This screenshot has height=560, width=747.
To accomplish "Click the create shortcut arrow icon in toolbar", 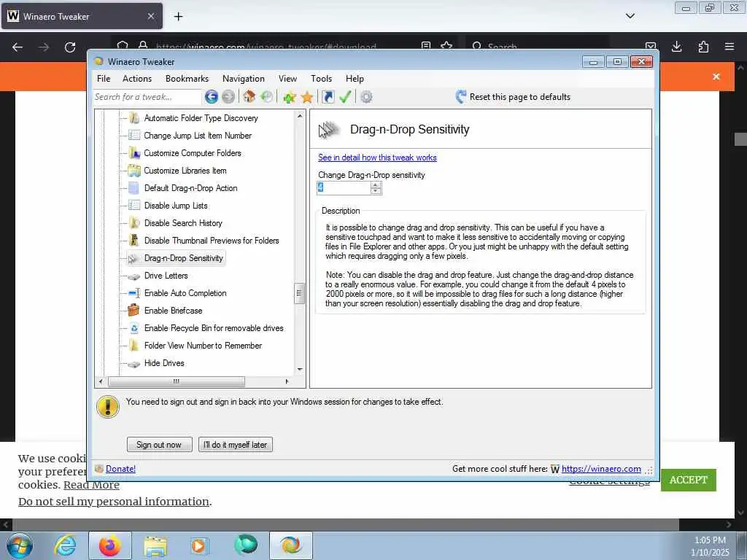I will pyautogui.click(x=328, y=97).
